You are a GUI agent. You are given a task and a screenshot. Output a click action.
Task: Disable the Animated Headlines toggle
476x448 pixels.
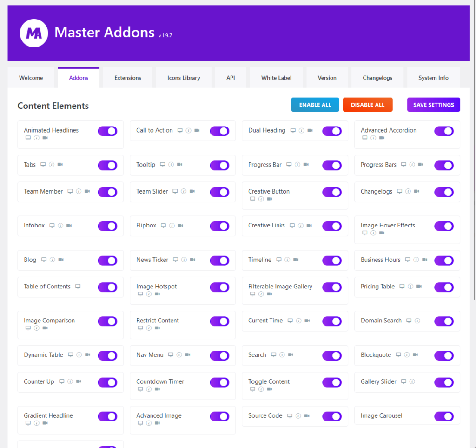click(107, 131)
